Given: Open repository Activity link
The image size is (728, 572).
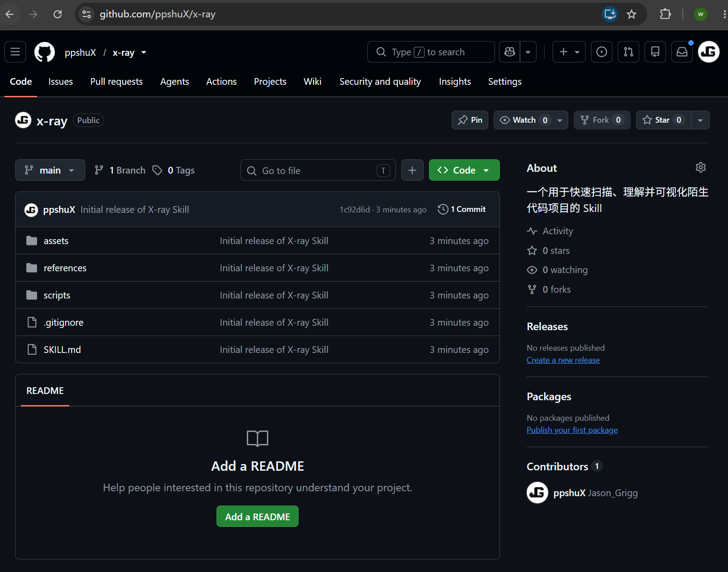Looking at the screenshot, I should 550,231.
